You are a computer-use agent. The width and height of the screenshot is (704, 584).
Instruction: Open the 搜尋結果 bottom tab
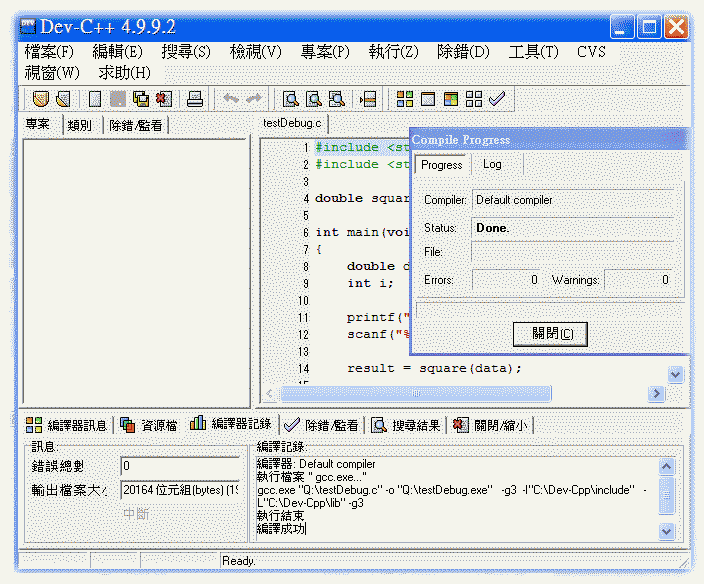pos(406,425)
